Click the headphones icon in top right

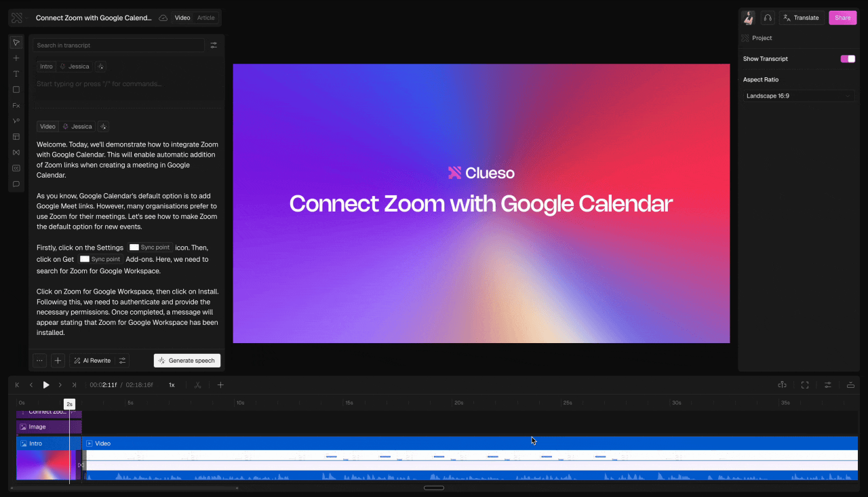click(768, 18)
